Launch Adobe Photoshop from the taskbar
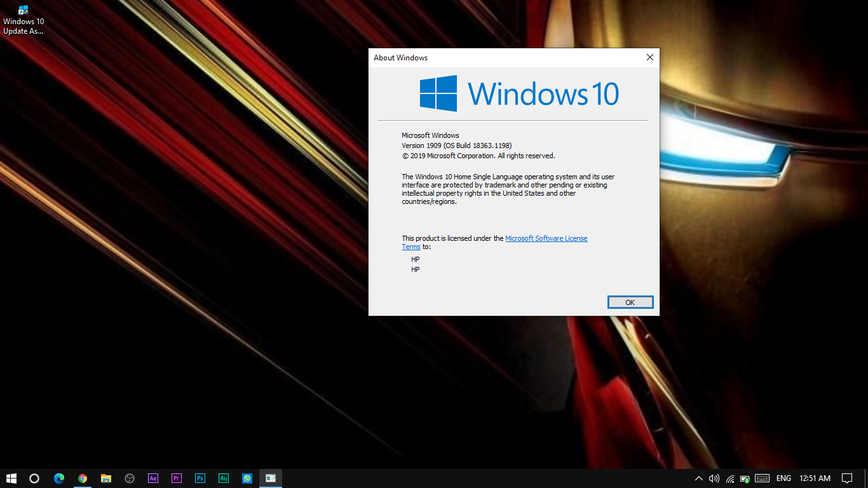 pyautogui.click(x=200, y=478)
